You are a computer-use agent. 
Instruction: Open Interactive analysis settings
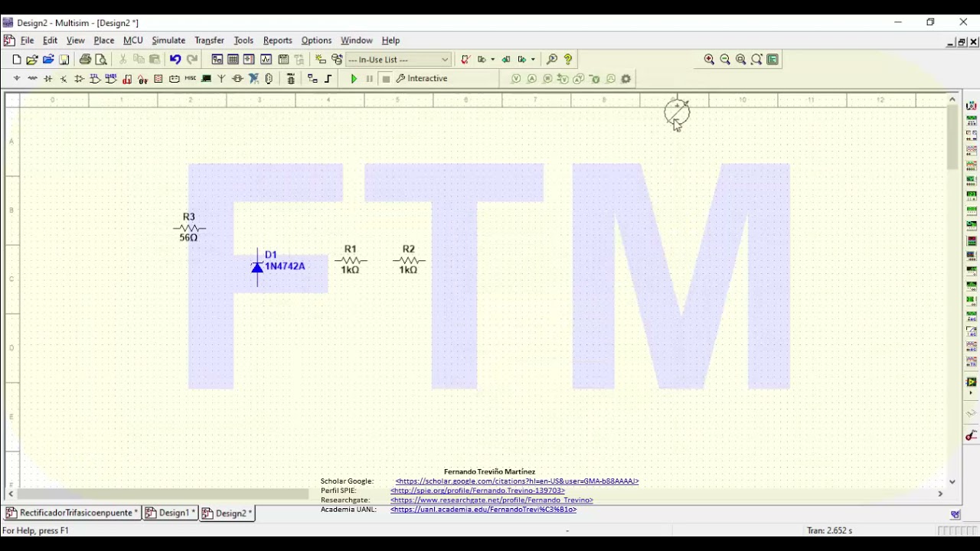[x=422, y=79]
